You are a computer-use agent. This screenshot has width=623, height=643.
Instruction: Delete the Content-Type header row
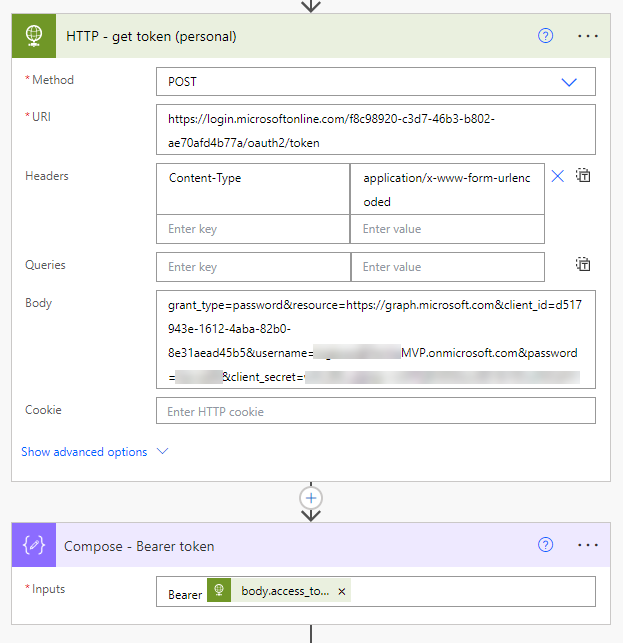pyautogui.click(x=558, y=176)
